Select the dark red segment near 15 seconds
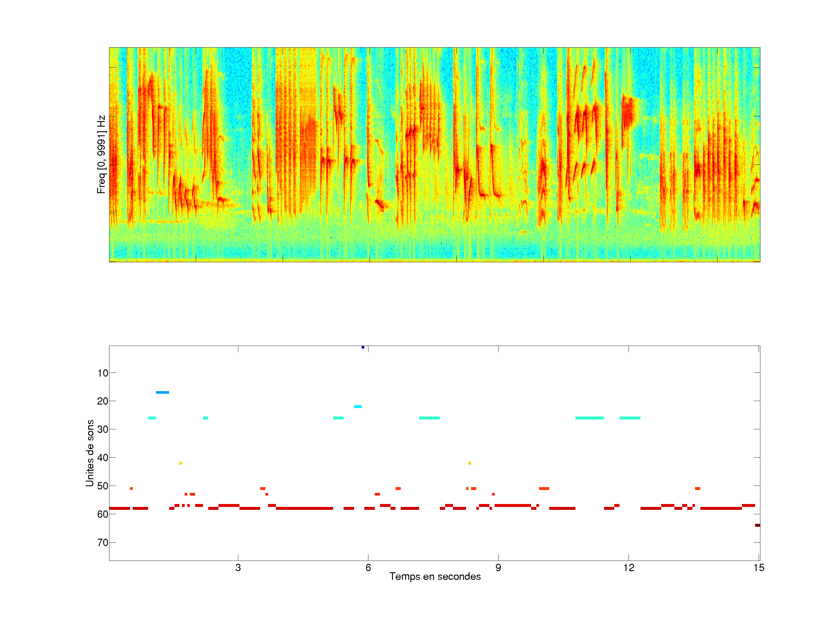This screenshot has width=840, height=630. point(757,525)
